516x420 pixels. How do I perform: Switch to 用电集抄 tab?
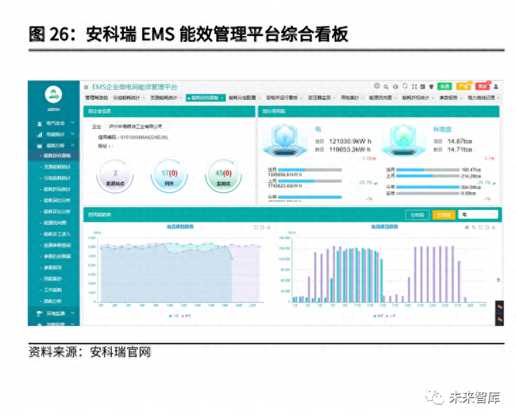[350, 98]
